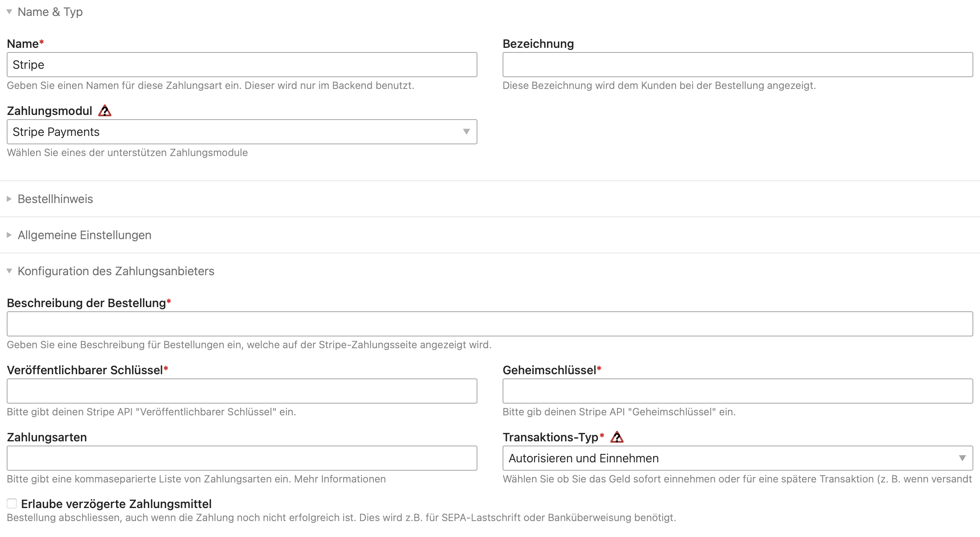Focus the Zahlungsarten text field
This screenshot has height=537, width=980.
(242, 458)
